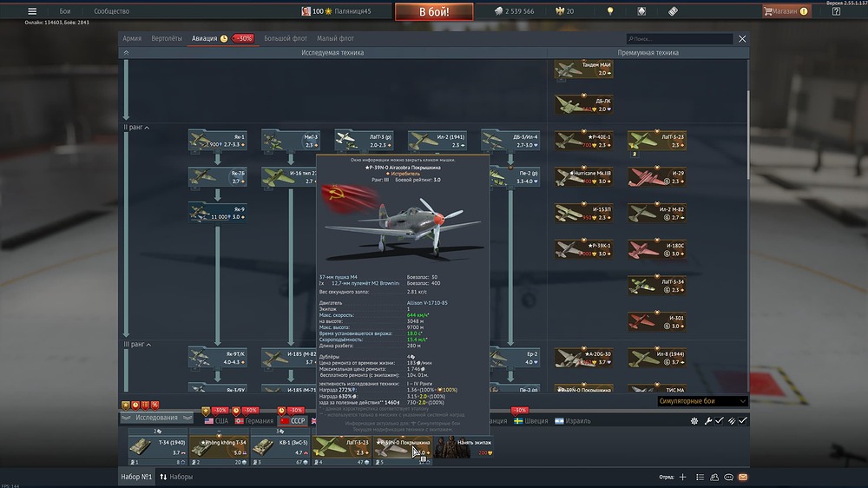Switch nation to Швеция

(531, 421)
